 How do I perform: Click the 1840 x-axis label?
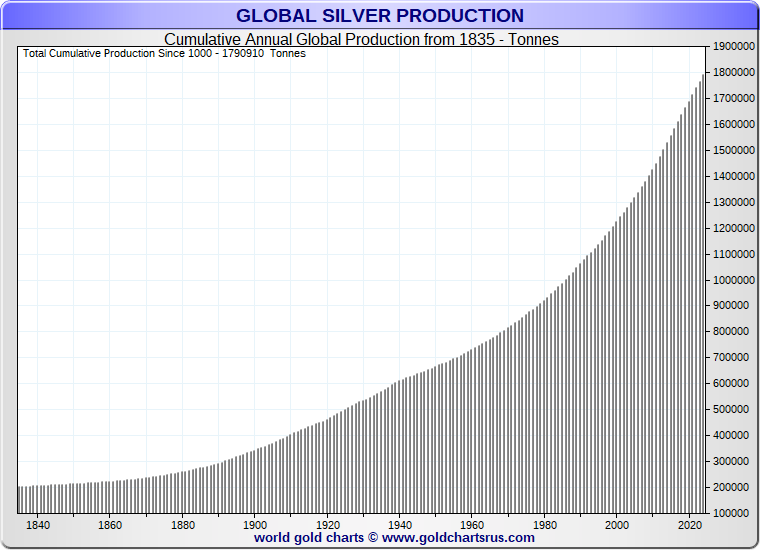(x=38, y=524)
